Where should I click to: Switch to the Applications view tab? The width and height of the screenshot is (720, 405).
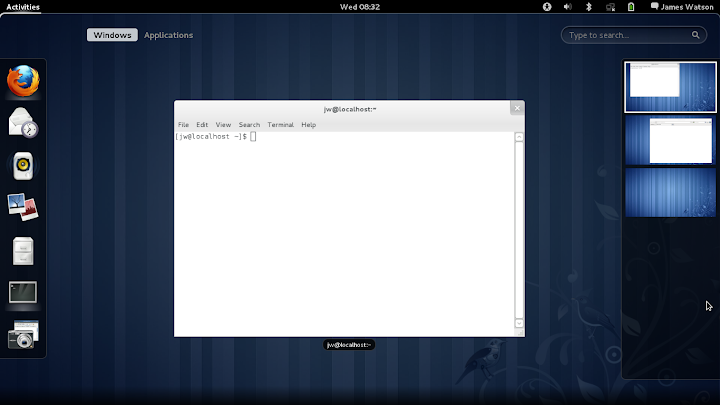[169, 35]
